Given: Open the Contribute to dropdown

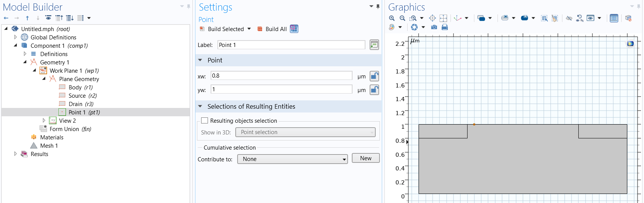Looking at the screenshot, I should 292,159.
